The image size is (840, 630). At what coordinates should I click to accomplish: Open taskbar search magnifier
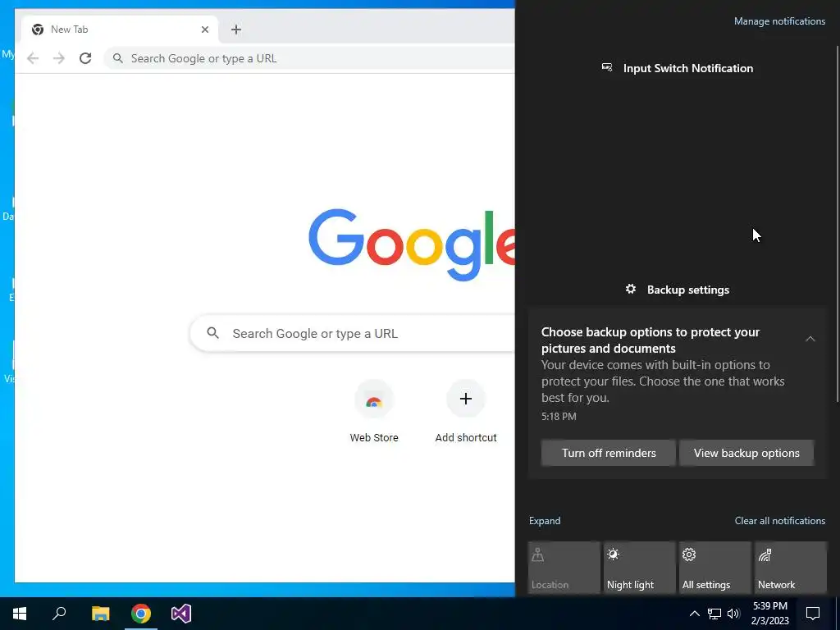[59, 614]
